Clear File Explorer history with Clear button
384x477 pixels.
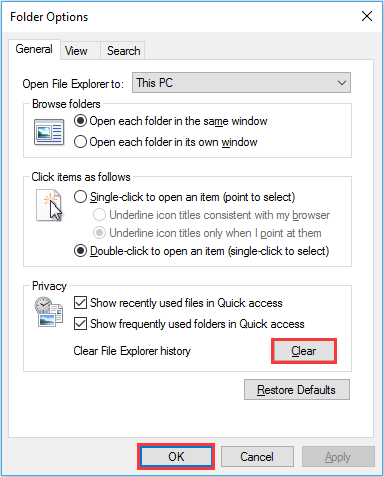tap(304, 351)
